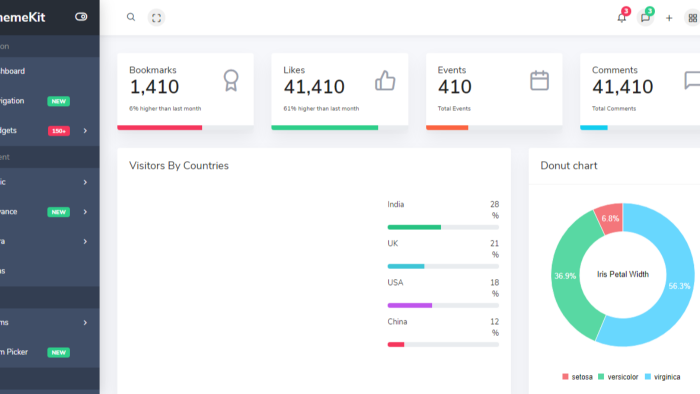700x394 pixels.
Task: Click the Comments speech bubble icon
Action: click(692, 80)
